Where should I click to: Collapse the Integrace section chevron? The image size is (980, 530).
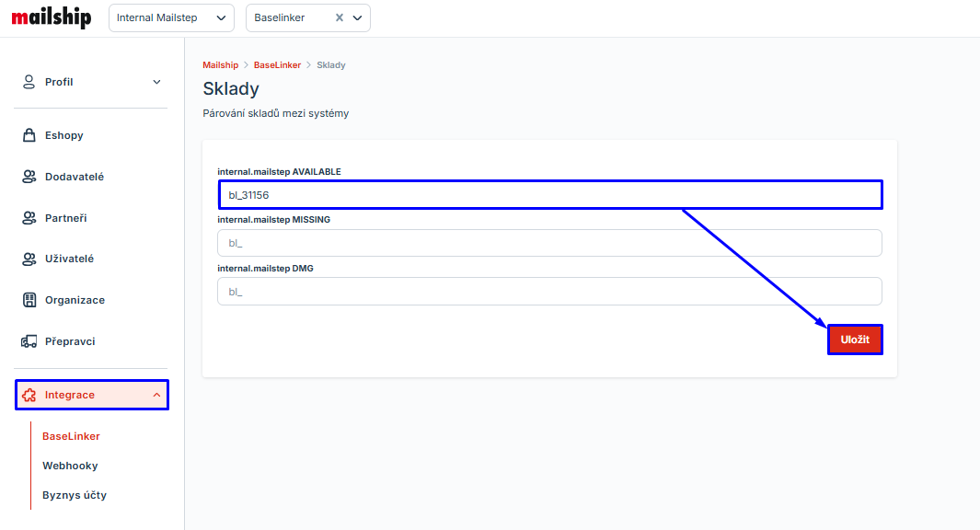156,395
